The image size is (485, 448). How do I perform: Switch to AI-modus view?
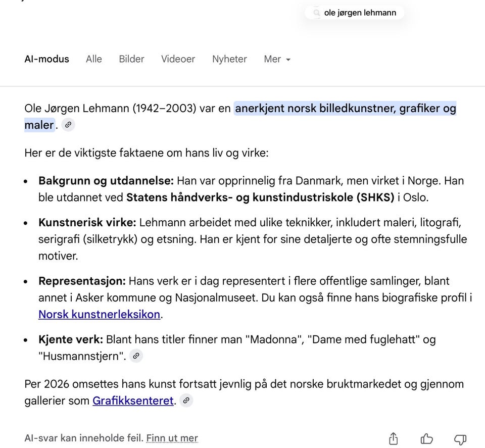[46, 59]
